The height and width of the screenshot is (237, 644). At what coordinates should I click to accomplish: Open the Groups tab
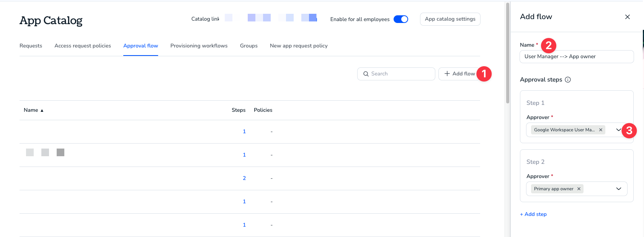[x=249, y=46]
